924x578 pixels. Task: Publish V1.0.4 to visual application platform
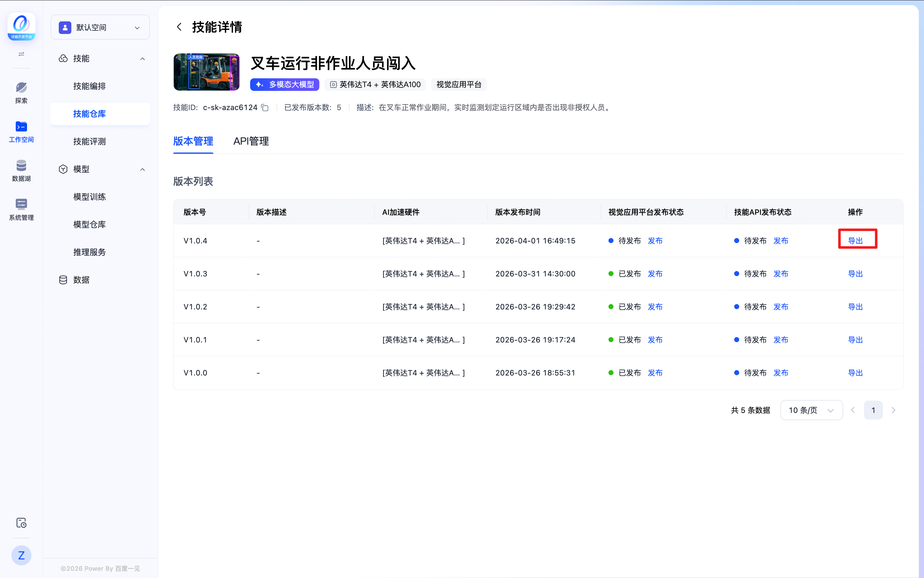tap(655, 241)
